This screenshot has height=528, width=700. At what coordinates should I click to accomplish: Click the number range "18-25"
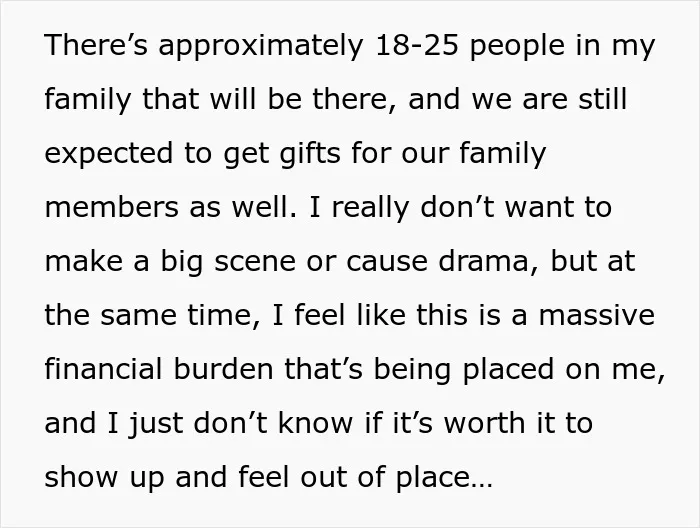coord(417,45)
